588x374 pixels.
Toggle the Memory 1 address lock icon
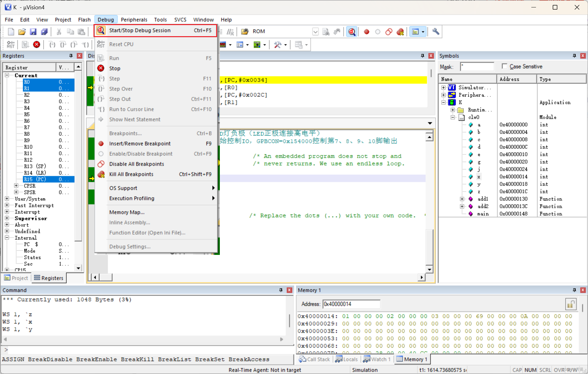tap(571, 304)
